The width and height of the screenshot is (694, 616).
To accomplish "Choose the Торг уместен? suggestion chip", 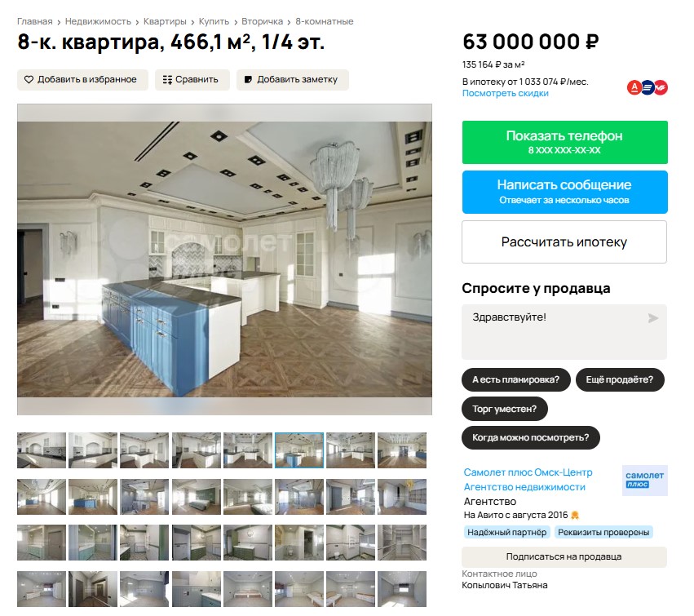I will 505,409.
